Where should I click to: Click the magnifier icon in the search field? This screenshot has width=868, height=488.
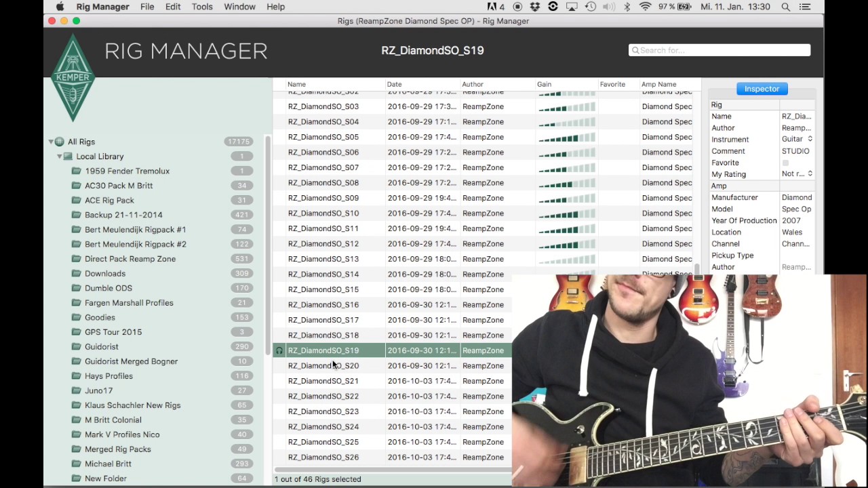coord(635,50)
